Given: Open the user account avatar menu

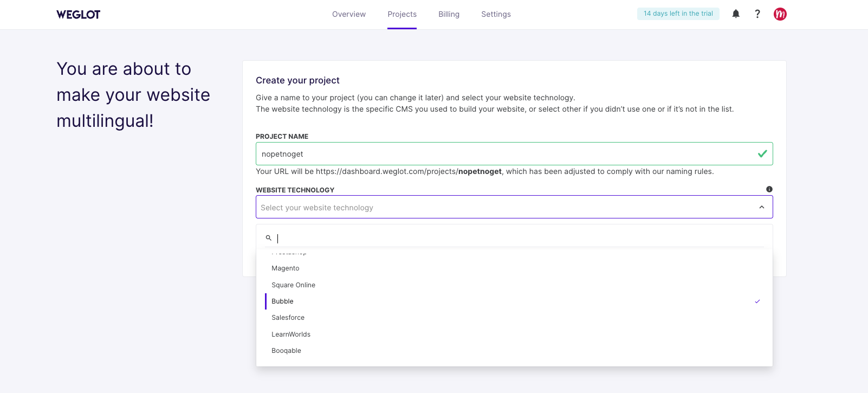Looking at the screenshot, I should tap(780, 14).
